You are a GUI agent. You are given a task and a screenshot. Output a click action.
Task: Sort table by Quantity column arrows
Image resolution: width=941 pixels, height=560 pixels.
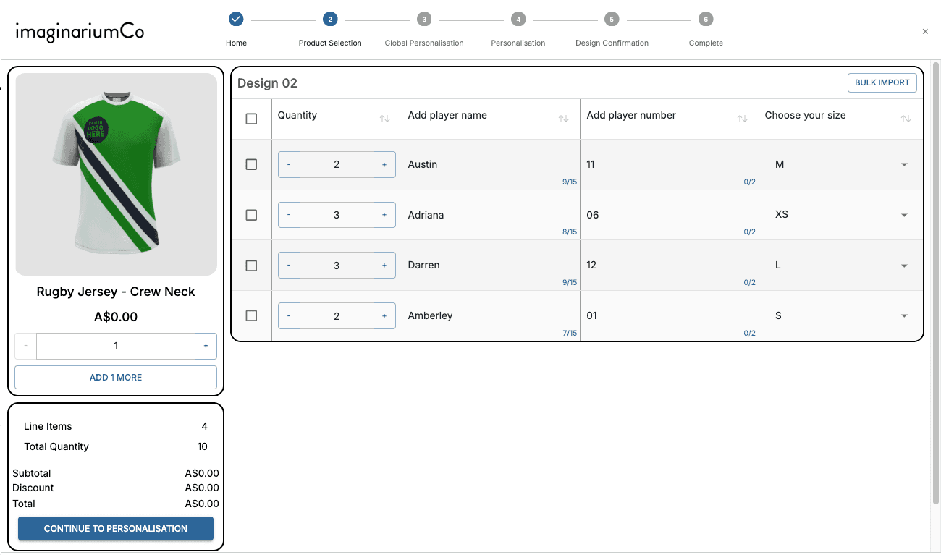click(x=384, y=119)
